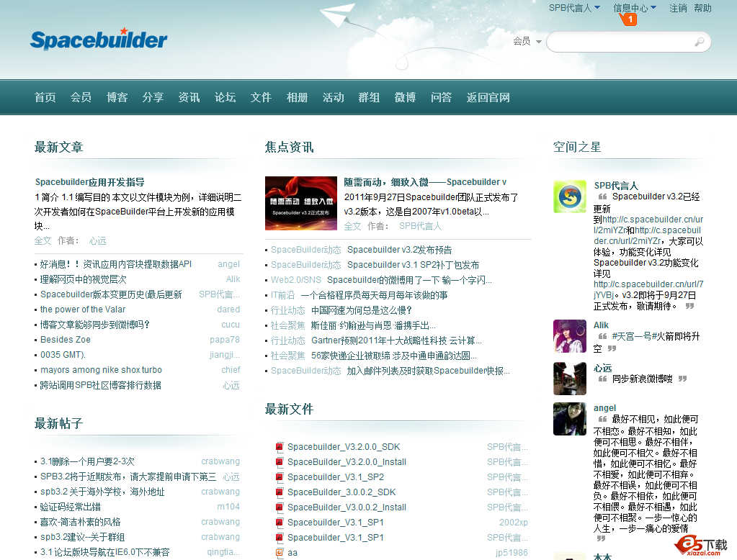Viewport: 737px width, 560px height.
Task: Open the 会员 search scope dropdown
Action: coord(527,41)
